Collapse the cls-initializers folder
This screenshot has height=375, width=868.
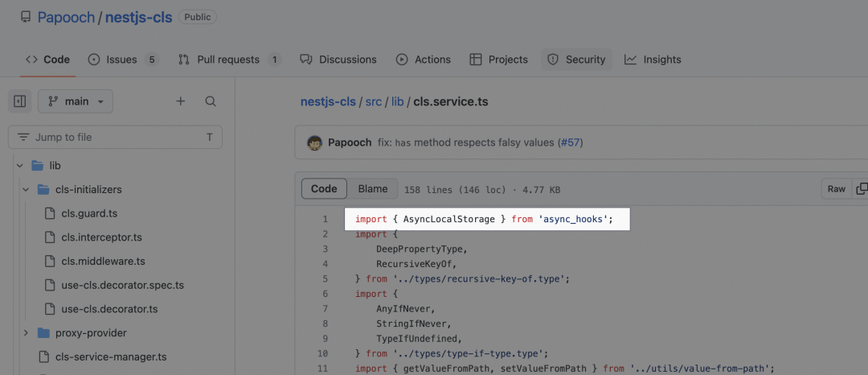click(26, 189)
